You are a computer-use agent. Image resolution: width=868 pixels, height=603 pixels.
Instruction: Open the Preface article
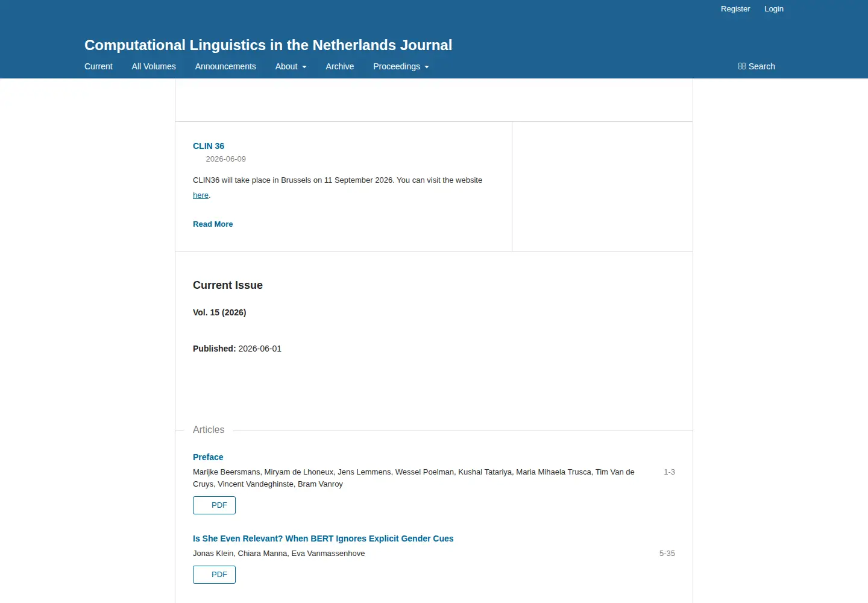tap(208, 457)
